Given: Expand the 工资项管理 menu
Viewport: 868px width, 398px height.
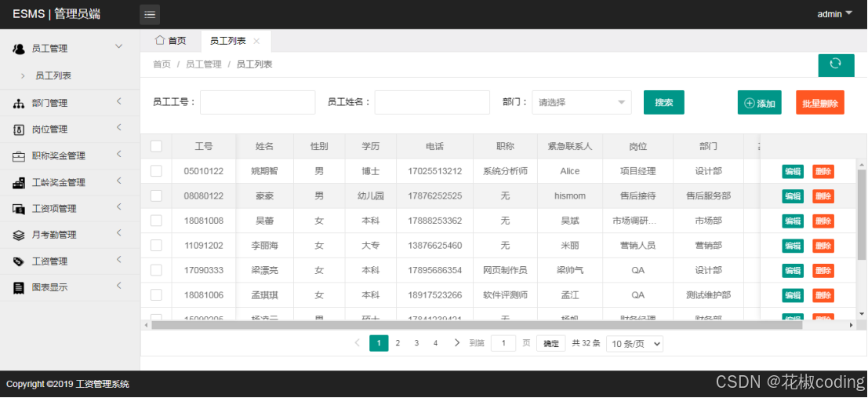Looking at the screenshot, I should coord(118,206).
